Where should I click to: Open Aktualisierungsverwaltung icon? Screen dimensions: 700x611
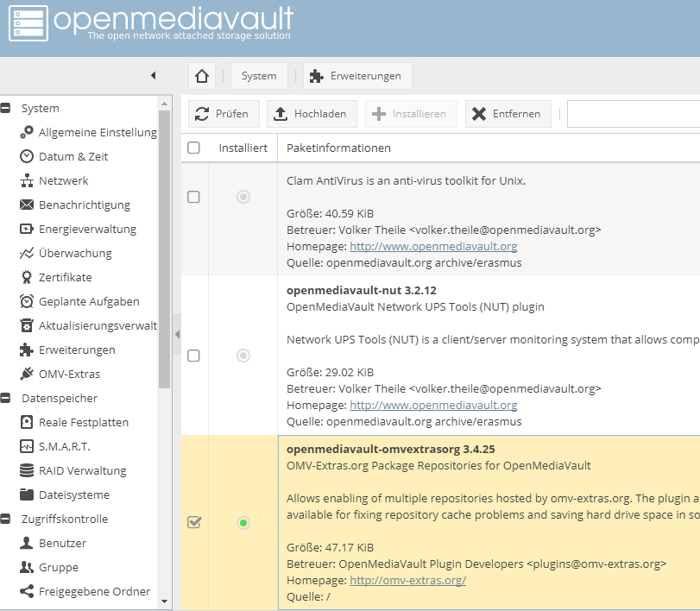27,325
